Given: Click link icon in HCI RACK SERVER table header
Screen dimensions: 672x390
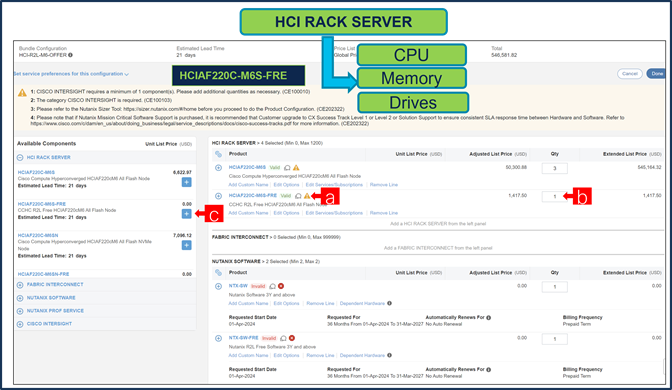Looking at the screenshot, I should [x=218, y=154].
